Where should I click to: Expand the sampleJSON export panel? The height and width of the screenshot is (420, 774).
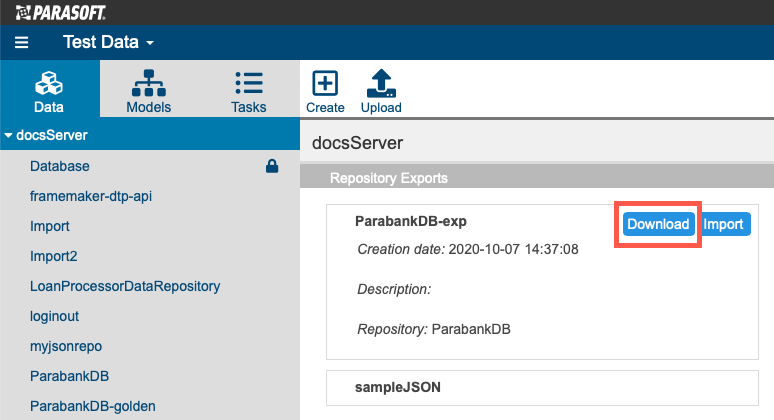coord(542,388)
